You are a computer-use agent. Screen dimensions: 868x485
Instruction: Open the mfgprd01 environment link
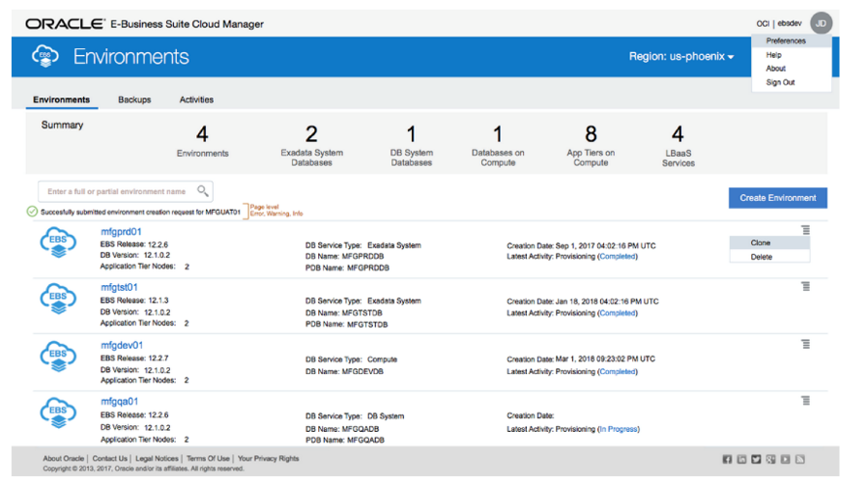121,232
